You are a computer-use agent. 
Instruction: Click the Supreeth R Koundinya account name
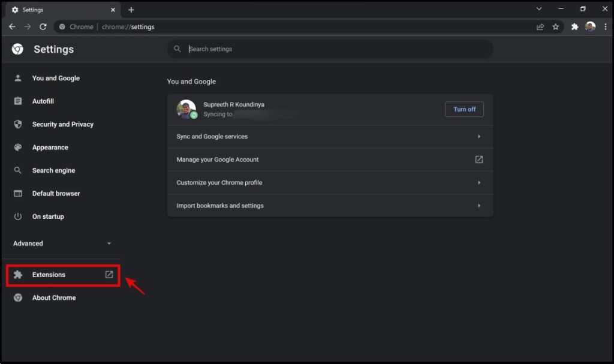click(x=234, y=104)
